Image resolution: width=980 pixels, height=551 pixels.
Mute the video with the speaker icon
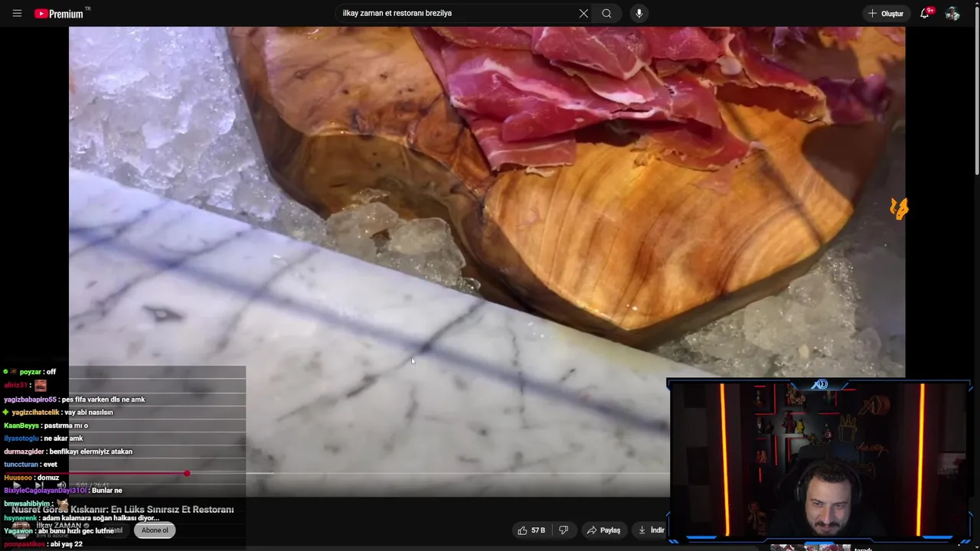pos(60,485)
